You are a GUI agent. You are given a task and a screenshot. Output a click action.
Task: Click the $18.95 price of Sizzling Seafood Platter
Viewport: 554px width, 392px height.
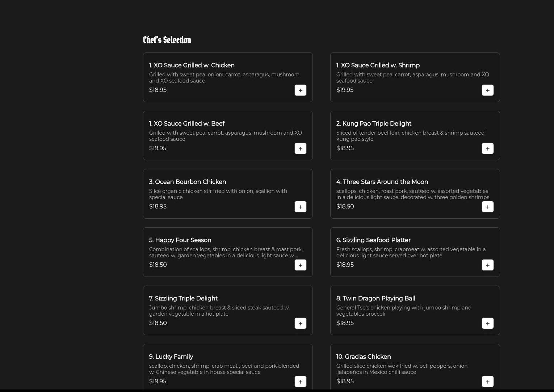pos(345,265)
